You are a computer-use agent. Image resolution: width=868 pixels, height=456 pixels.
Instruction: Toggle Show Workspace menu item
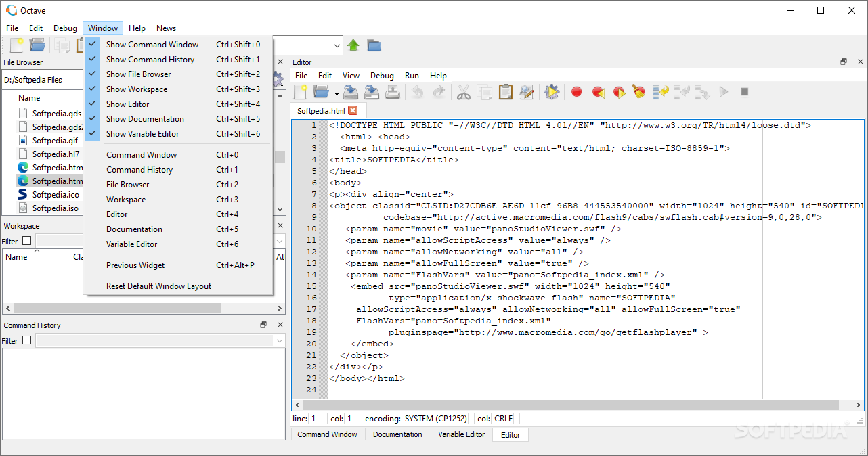[x=178, y=89]
